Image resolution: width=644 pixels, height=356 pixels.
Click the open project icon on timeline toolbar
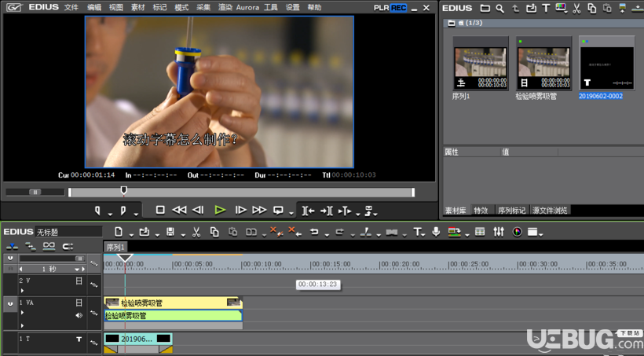[x=145, y=232]
